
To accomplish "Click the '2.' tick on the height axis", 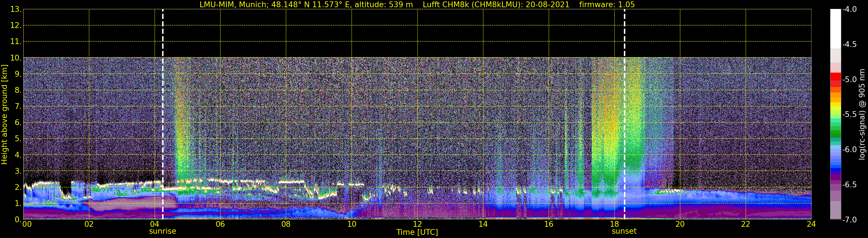I will coord(18,188).
